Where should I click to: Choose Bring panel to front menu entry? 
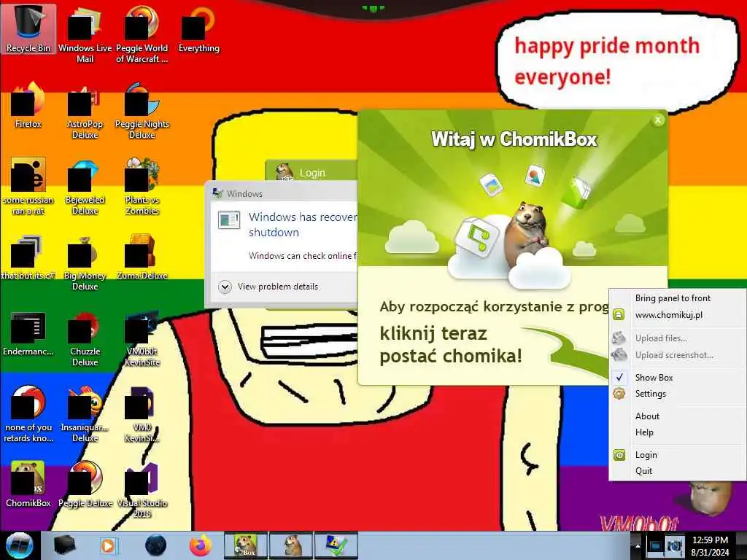click(677, 298)
